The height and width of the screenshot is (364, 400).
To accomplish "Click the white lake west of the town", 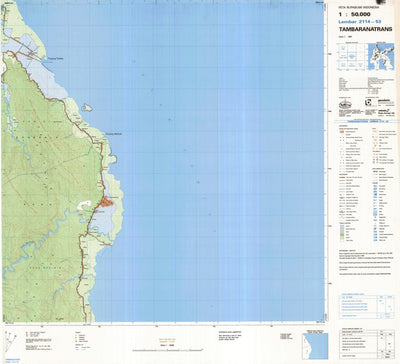I will click(x=84, y=205).
